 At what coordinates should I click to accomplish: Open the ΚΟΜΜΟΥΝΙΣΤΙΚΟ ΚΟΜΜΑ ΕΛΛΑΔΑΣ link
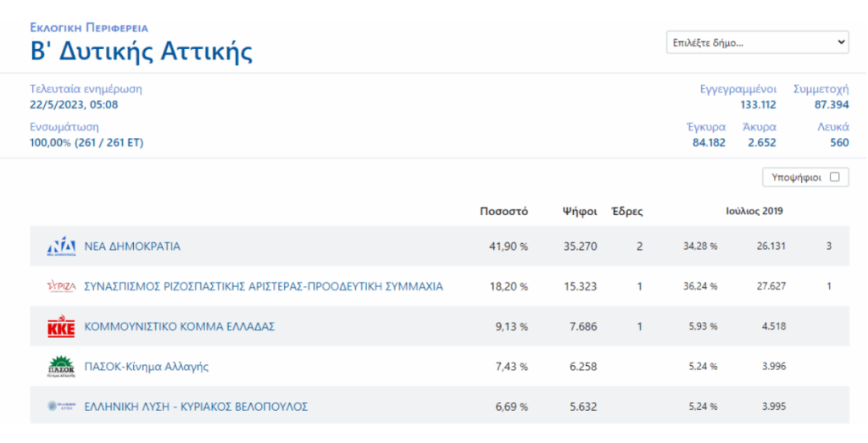179,327
